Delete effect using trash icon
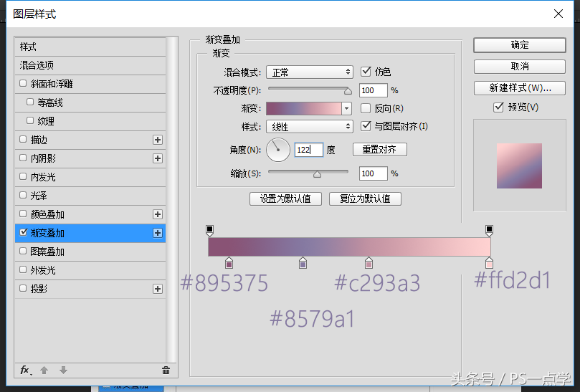 166,371
